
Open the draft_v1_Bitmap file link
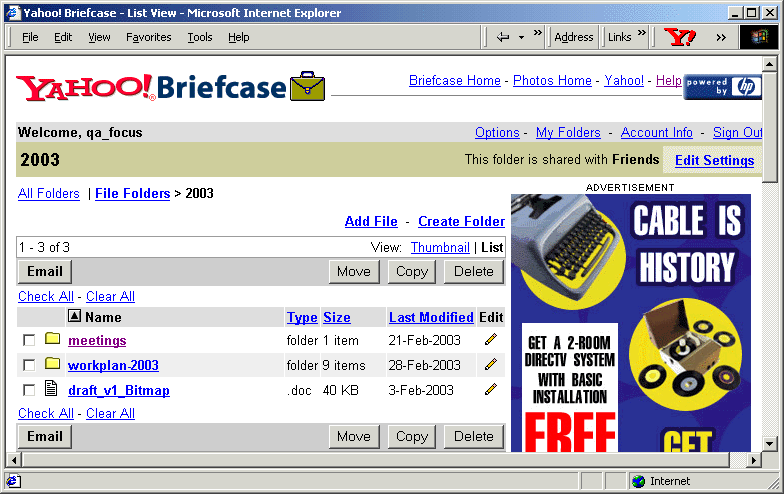coord(118,390)
